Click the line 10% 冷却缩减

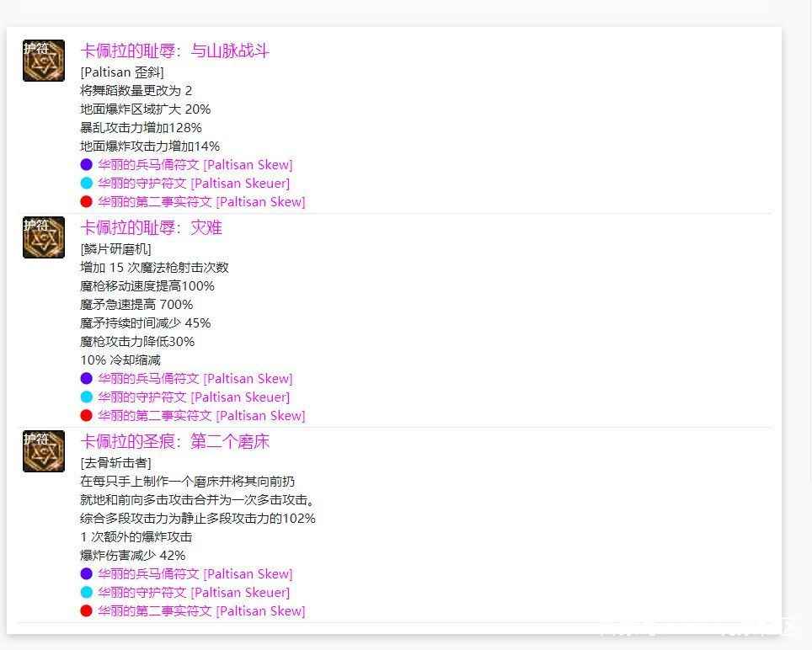pos(120,360)
